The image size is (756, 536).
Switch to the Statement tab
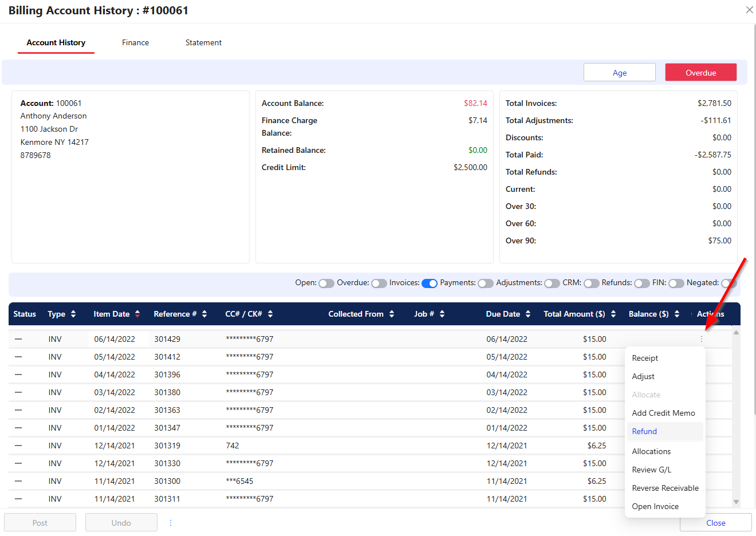click(203, 42)
